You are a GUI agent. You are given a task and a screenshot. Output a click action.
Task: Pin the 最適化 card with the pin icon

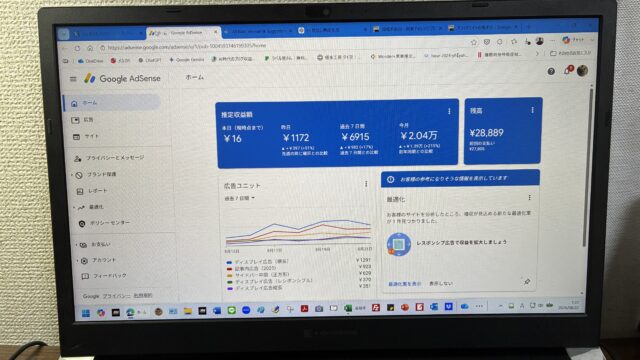[x=527, y=281]
